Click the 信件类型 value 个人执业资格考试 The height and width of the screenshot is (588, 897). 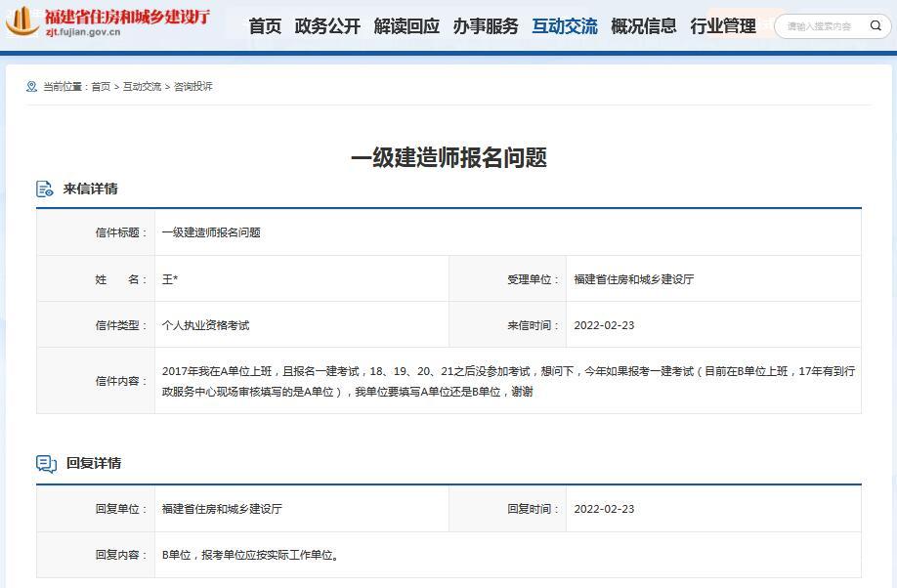coord(205,325)
